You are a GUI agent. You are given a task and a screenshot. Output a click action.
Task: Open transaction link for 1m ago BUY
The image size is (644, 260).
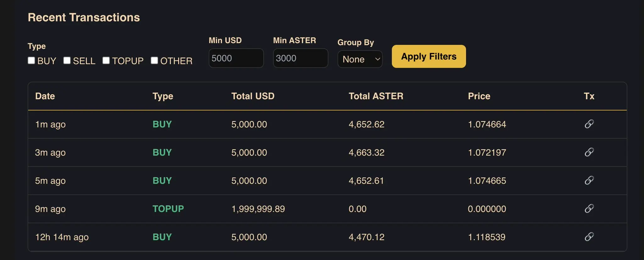coord(589,124)
